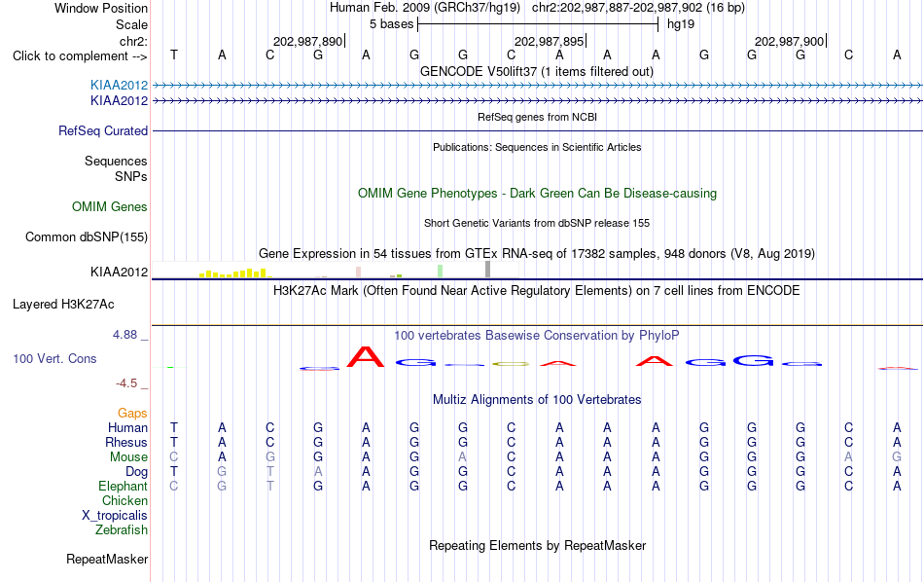Viewport: 924px width, 582px height.
Task: Click the Layered H3K27Ac track label
Action: point(63,305)
